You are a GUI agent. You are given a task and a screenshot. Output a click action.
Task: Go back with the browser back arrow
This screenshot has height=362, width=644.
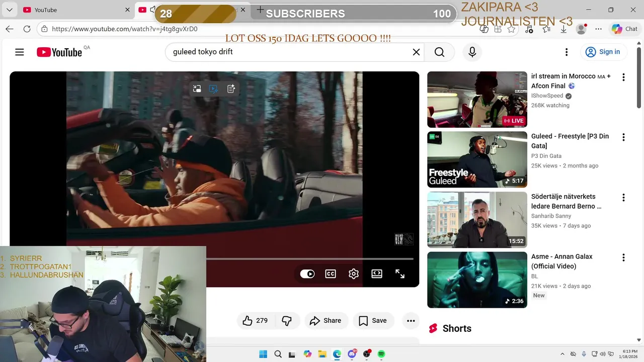pyautogui.click(x=10, y=29)
